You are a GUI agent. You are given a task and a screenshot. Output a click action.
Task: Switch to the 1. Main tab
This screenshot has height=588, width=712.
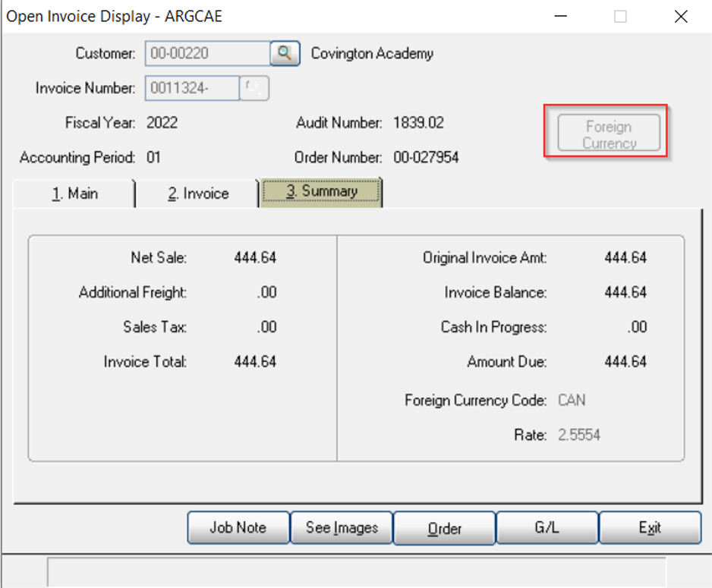click(74, 193)
